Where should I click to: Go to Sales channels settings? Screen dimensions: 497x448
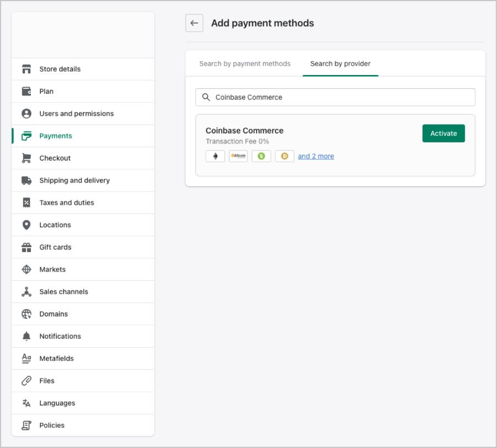[83, 292]
